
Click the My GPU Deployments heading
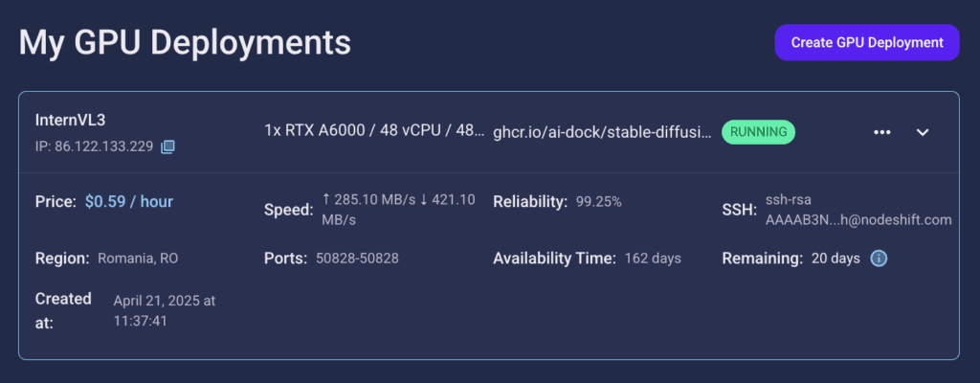[185, 42]
